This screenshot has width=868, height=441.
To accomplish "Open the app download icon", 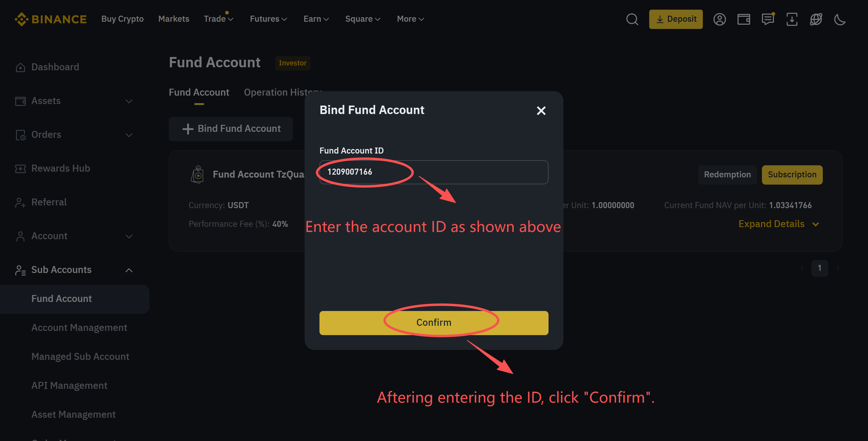I will tap(792, 19).
